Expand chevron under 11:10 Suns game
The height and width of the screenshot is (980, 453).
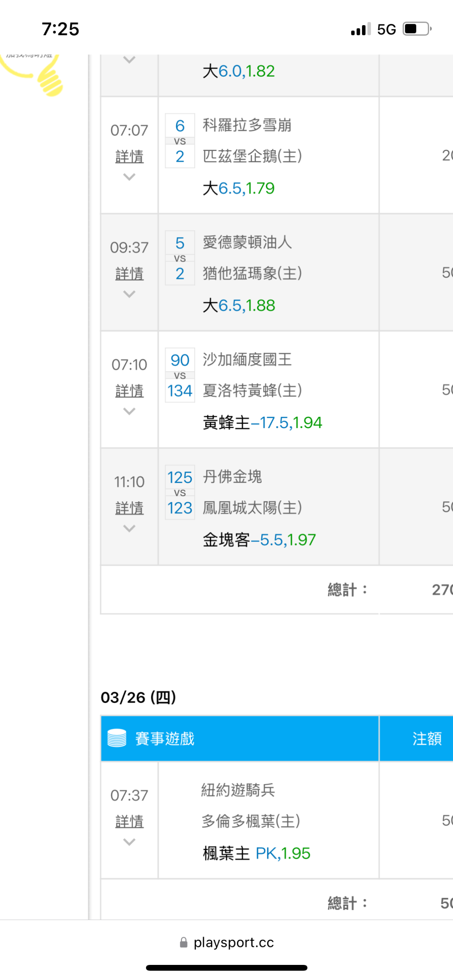pyautogui.click(x=129, y=528)
